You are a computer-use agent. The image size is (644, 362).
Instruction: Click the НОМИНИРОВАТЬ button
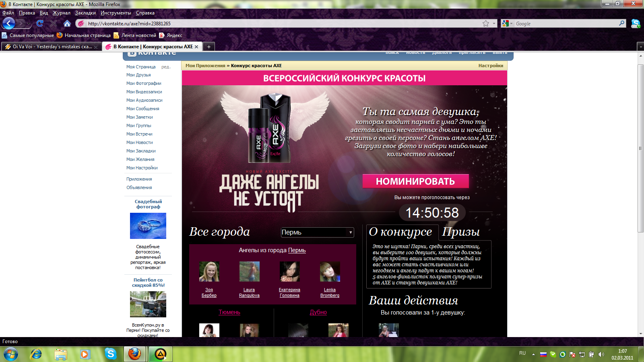pyautogui.click(x=415, y=181)
